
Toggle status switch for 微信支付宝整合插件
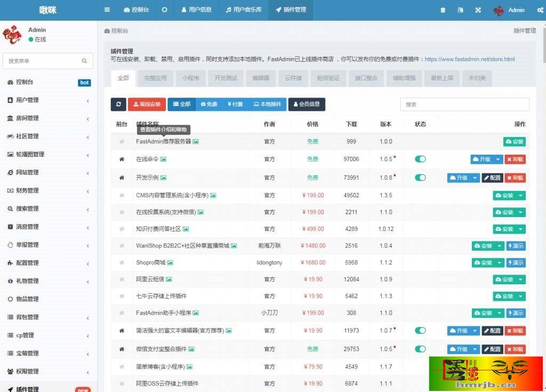pyautogui.click(x=420, y=349)
